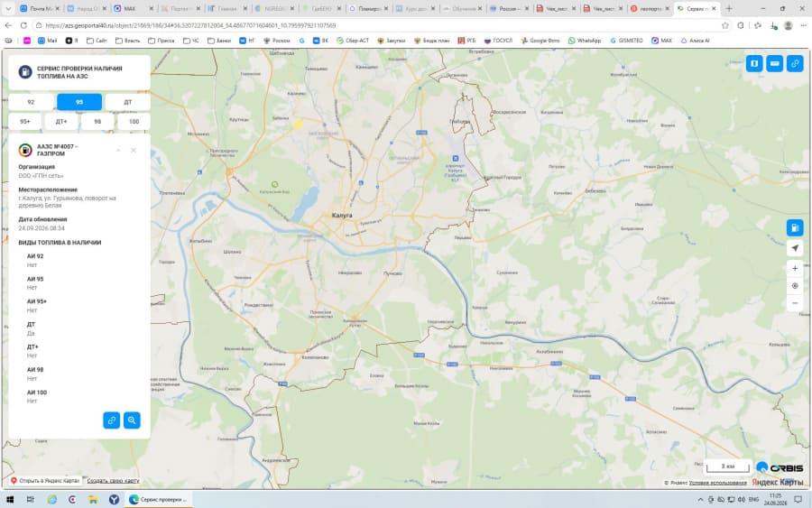Copy station link via blue chain icon
The image size is (812, 508).
[x=111, y=420]
